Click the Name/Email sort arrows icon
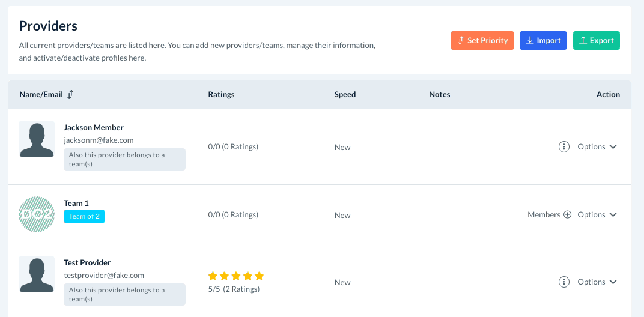 70,94
